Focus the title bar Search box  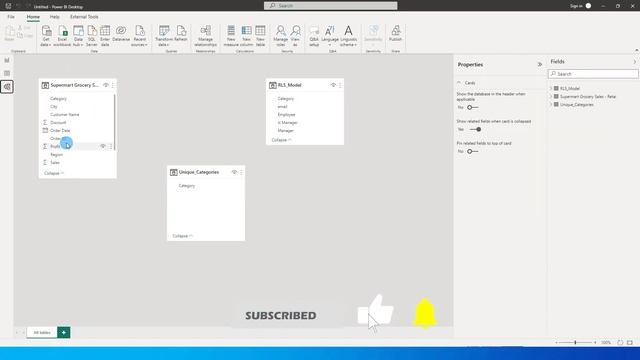[331, 6]
